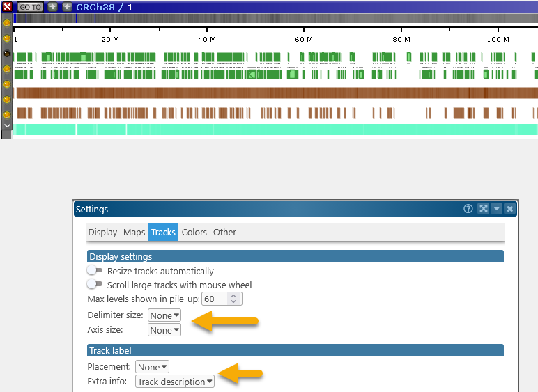Click the dark track indicator dot
Viewport: 538px width, 392px height.
click(7, 53)
